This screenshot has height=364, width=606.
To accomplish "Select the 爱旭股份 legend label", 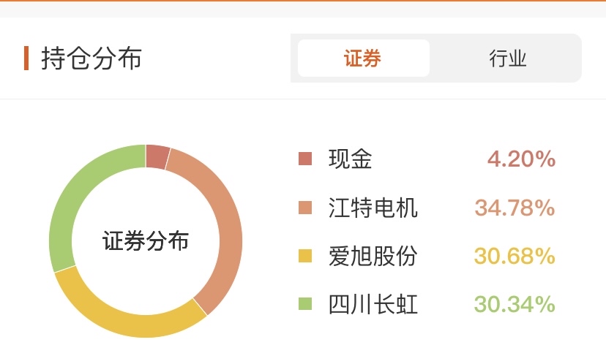I will coord(373,256).
